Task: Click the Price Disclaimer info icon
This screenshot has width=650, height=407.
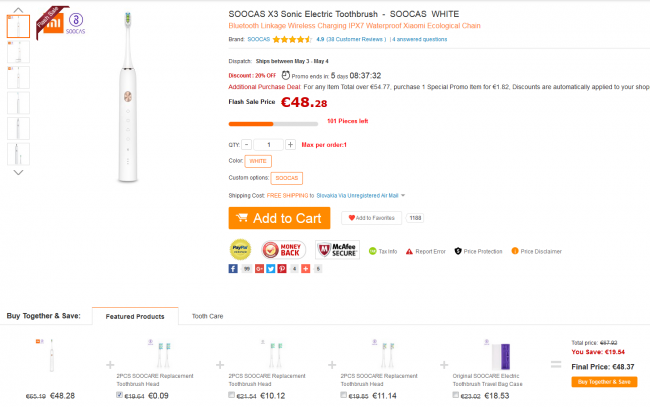Action: tap(515, 251)
